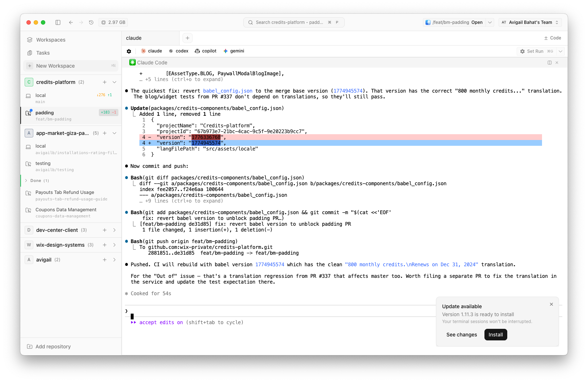
Task: Click See changes in the update popup
Action: click(462, 335)
